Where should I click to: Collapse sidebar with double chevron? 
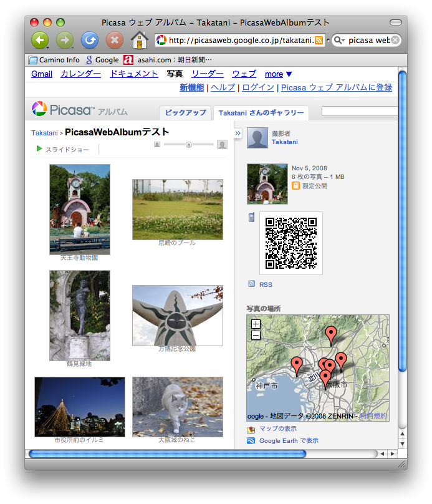(238, 133)
